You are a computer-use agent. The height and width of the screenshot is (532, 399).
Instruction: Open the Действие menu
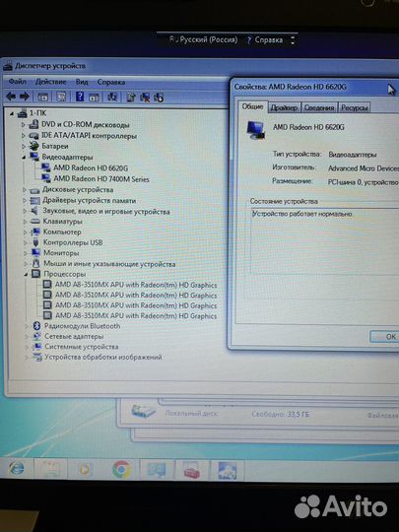51,82
